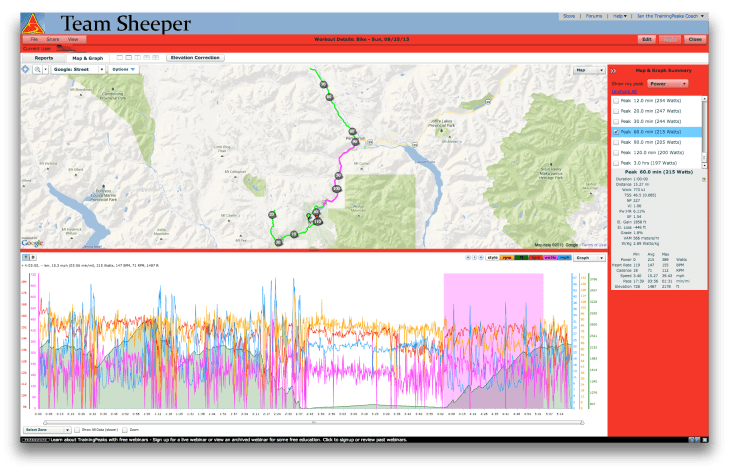Image resolution: width=729 pixels, height=471 pixels.
Task: Select the second layout icon in tab bar
Action: coord(129,58)
